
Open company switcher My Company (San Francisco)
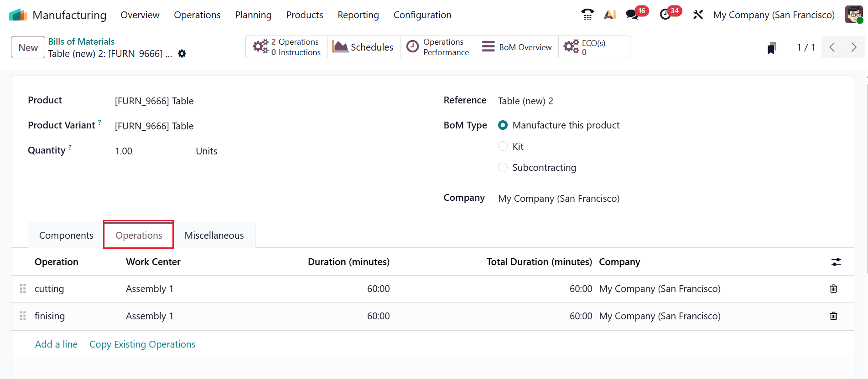774,15
